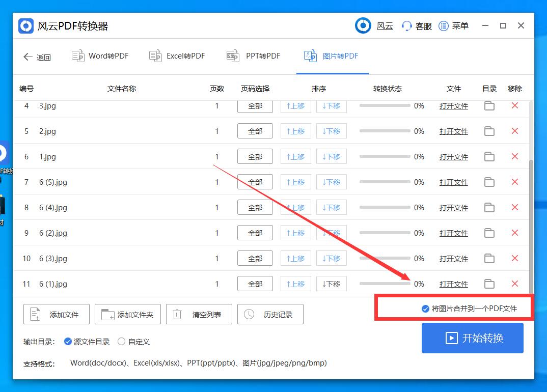Select 源文件目录 output option
The width and height of the screenshot is (547, 392).
[68, 342]
